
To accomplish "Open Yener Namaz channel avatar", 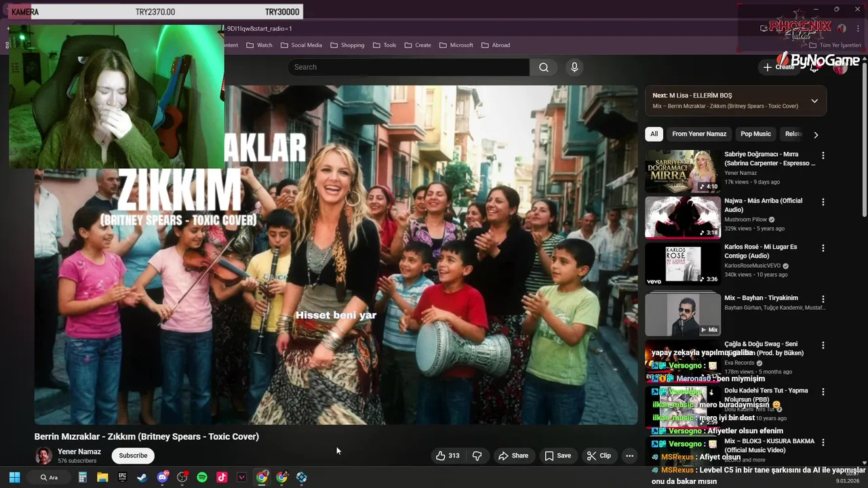I will 43,455.
